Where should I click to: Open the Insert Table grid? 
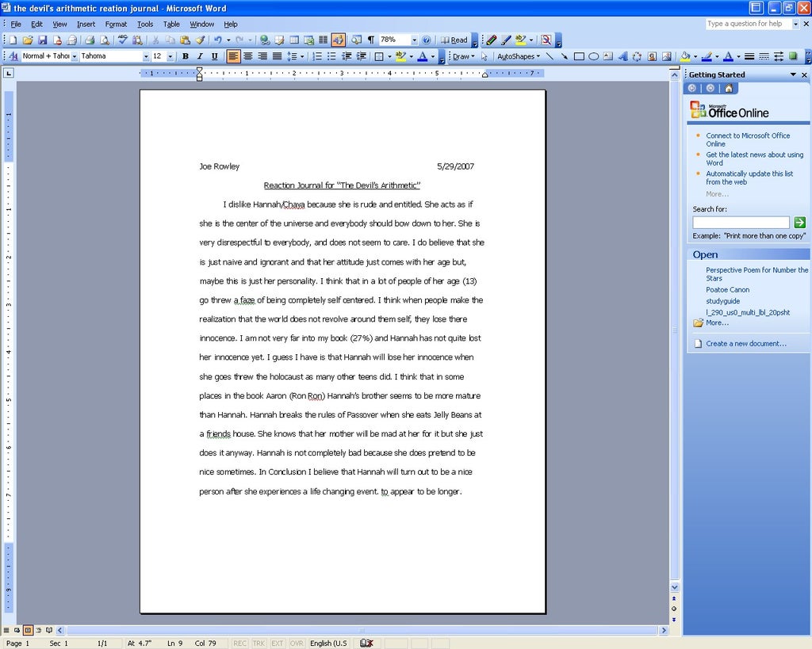click(293, 40)
